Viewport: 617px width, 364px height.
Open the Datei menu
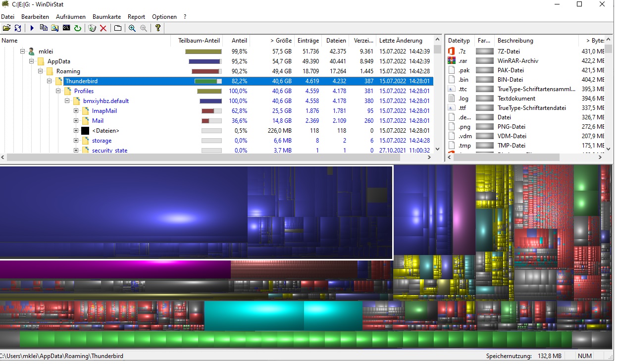7,17
